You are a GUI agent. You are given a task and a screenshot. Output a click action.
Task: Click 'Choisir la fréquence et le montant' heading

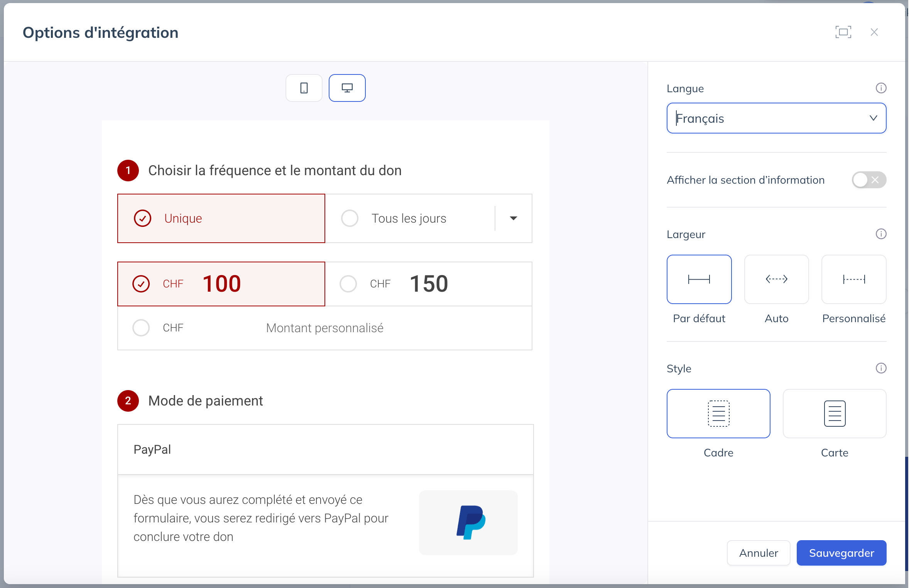pos(275,171)
